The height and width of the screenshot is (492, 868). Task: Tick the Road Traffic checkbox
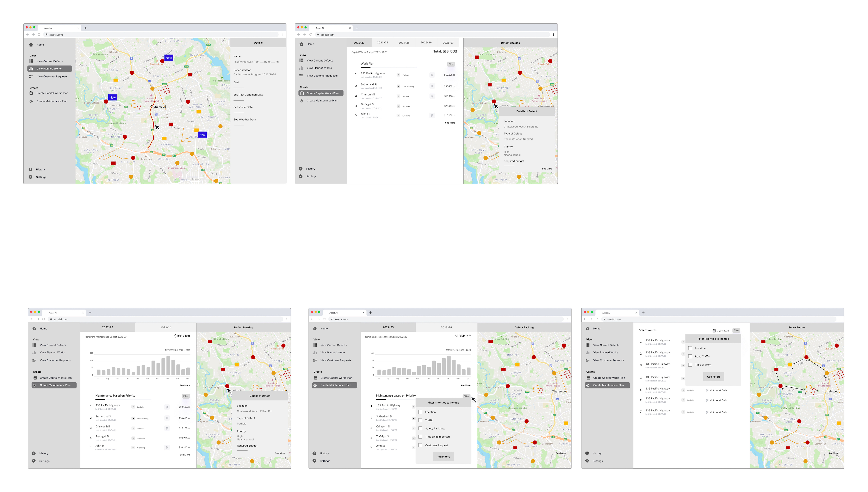pyautogui.click(x=690, y=356)
